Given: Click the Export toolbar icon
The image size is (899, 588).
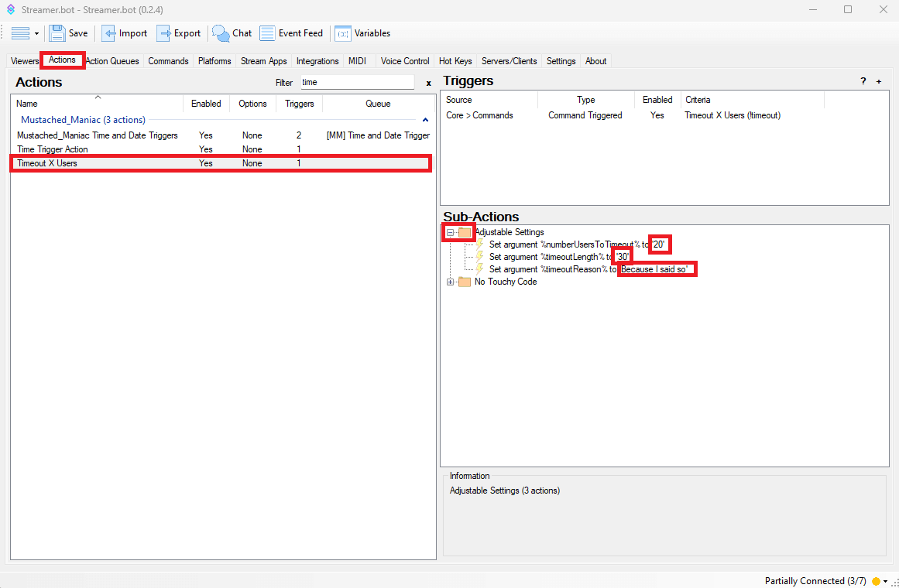Looking at the screenshot, I should pos(164,33).
